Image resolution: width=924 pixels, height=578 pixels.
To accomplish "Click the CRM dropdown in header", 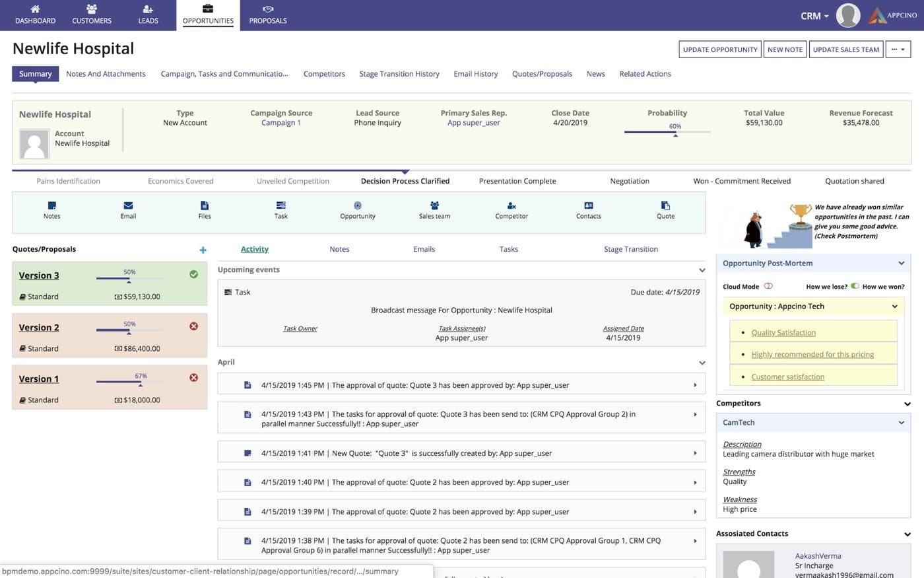I will click(814, 16).
